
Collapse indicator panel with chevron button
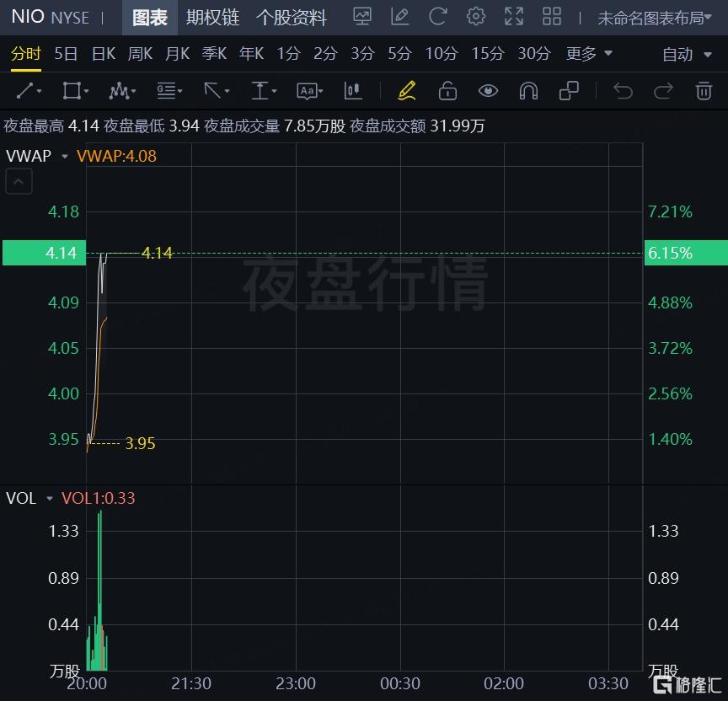[19, 181]
